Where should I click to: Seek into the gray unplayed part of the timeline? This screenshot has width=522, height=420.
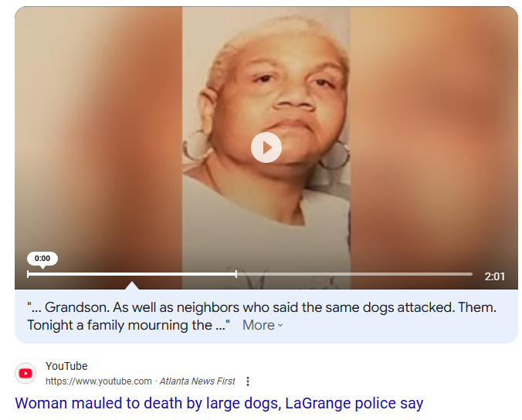(x=354, y=274)
